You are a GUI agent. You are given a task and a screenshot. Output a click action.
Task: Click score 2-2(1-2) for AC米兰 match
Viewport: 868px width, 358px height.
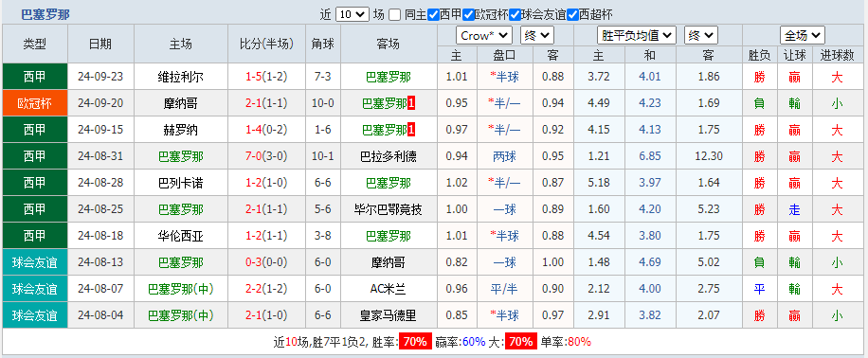click(x=266, y=290)
